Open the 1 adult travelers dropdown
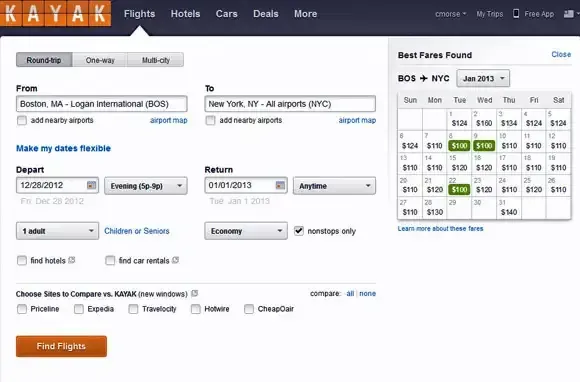Image resolution: width=580 pixels, height=382 pixels. 57,231
